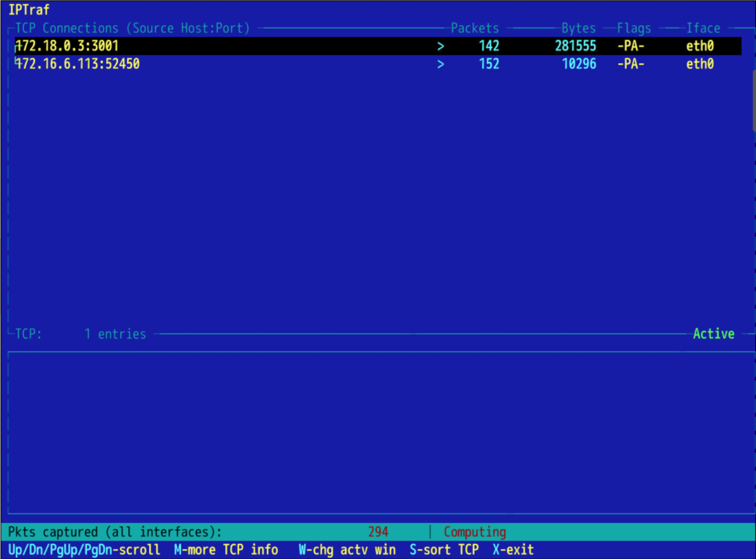Click the Up/Dn/PgUp/PgDn-scroll hint
Viewport: 756px width, 559px height.
(x=84, y=550)
